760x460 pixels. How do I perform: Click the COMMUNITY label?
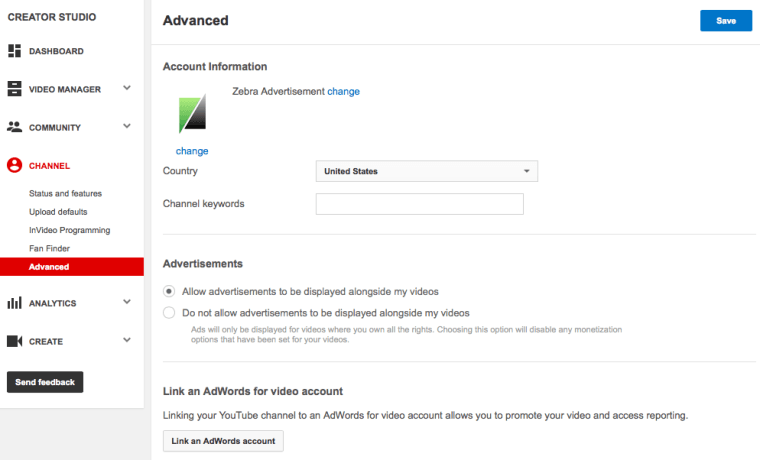[55, 128]
